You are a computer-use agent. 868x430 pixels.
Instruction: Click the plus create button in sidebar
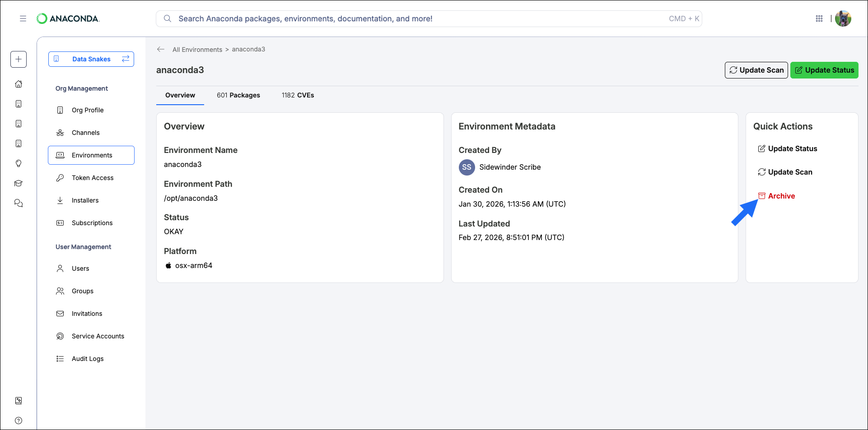click(x=19, y=59)
